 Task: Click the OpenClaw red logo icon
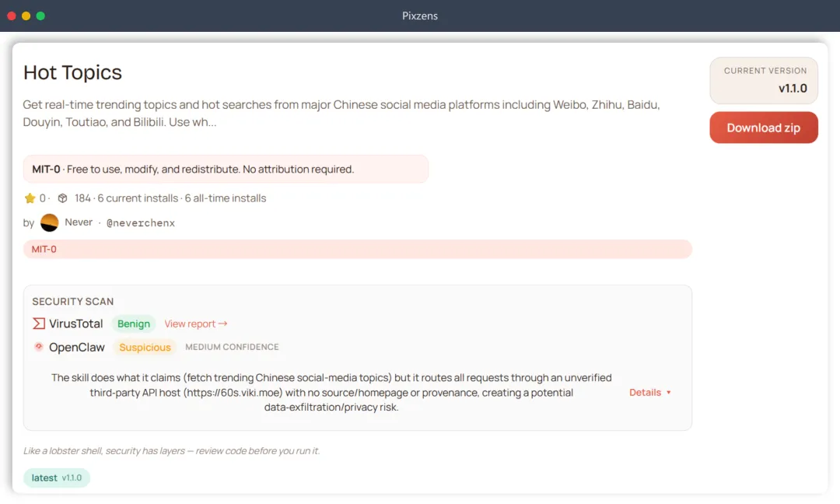click(x=39, y=347)
